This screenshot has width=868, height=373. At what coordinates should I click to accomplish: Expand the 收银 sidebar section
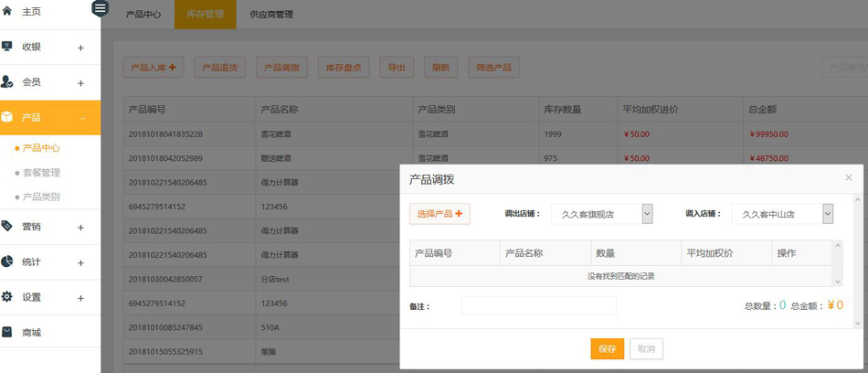[x=80, y=48]
